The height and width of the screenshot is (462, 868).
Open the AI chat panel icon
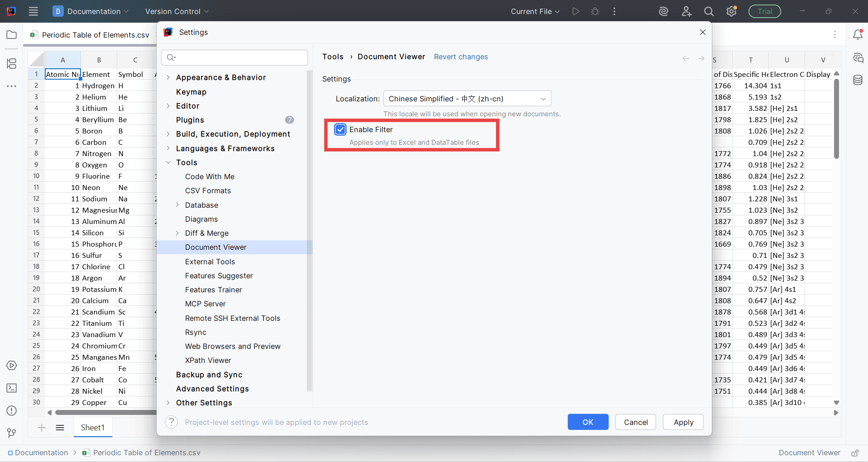(x=858, y=57)
